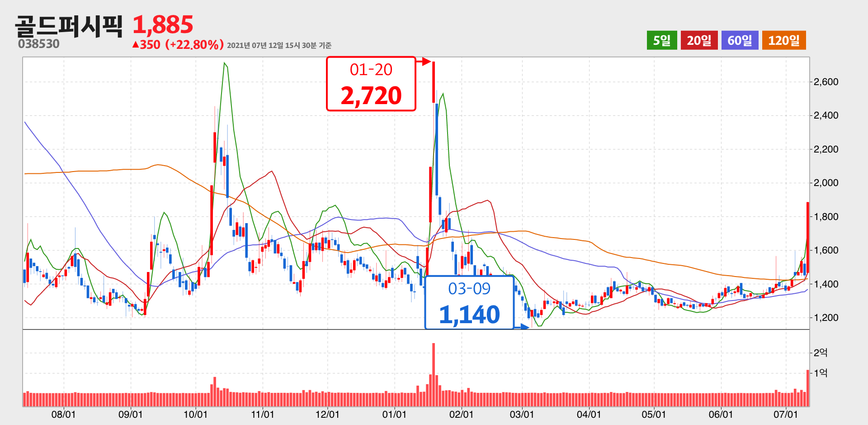
Task: Click the 08/01 date axis label
Action: [x=64, y=415]
